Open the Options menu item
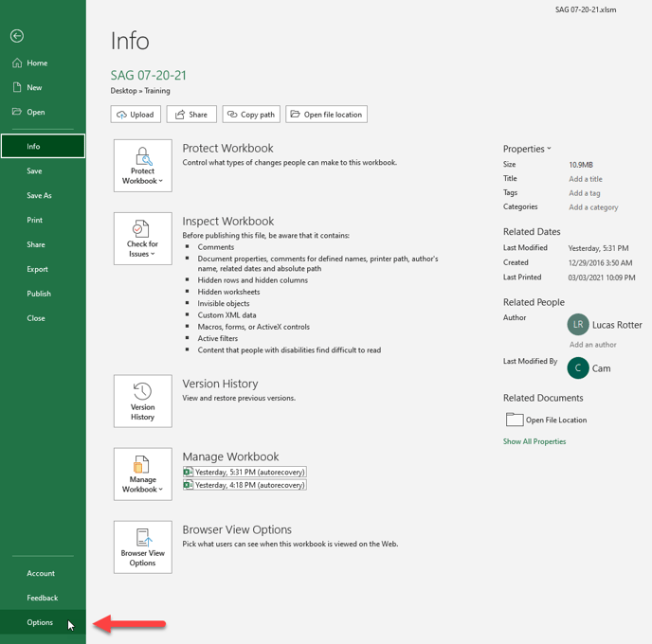Screen dimensions: 652x644 tap(40, 622)
